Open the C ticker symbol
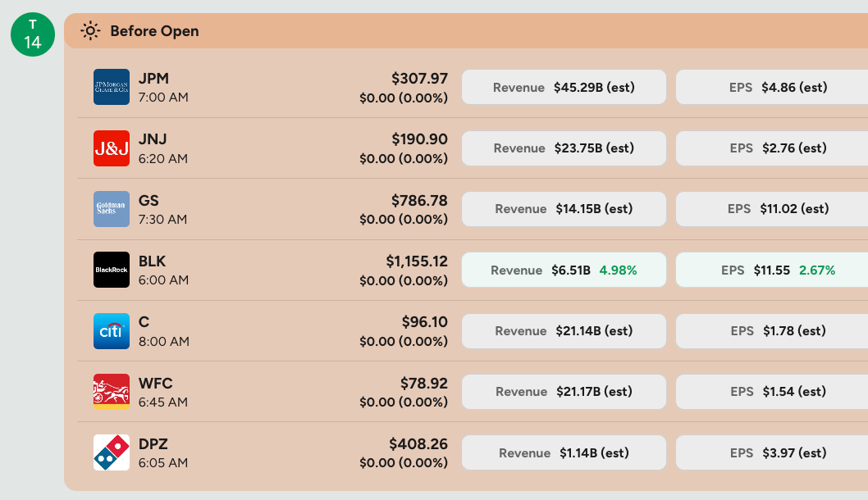 click(144, 322)
